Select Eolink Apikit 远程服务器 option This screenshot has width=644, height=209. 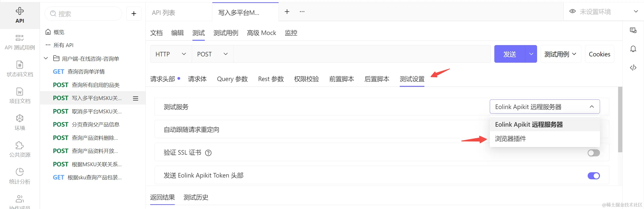[x=545, y=125]
